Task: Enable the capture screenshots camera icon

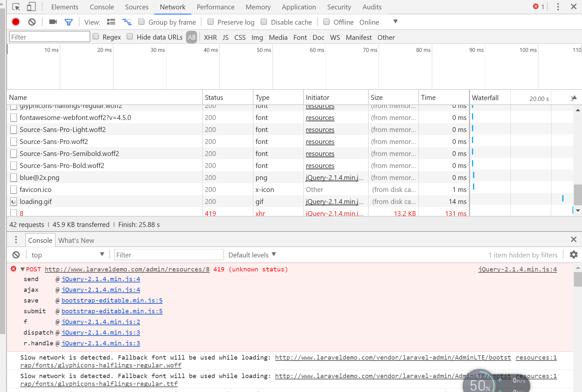Action: click(53, 22)
